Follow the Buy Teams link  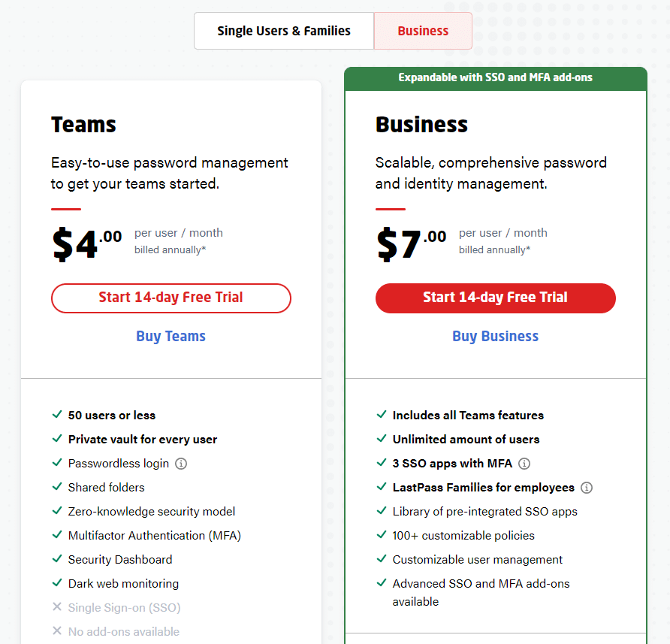point(171,336)
